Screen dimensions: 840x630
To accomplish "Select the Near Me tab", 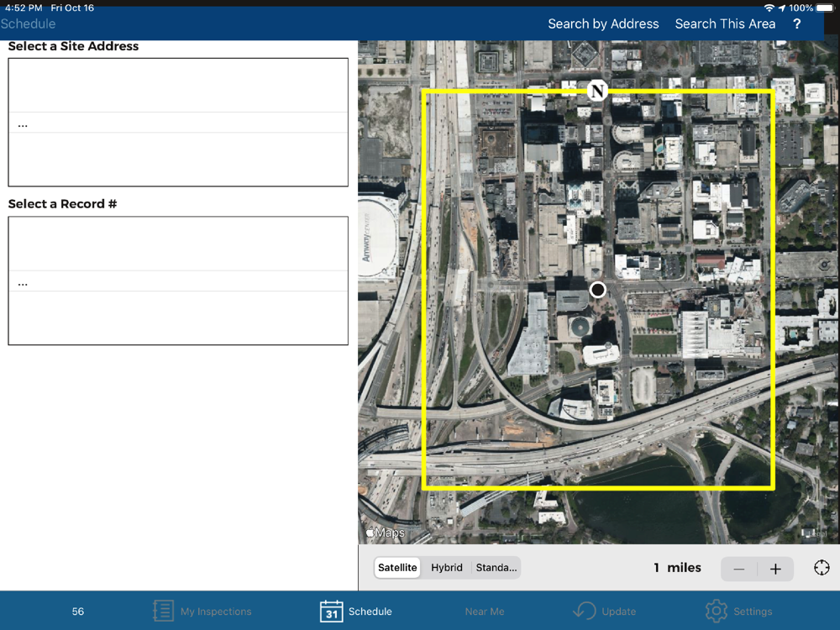I will tap(485, 612).
